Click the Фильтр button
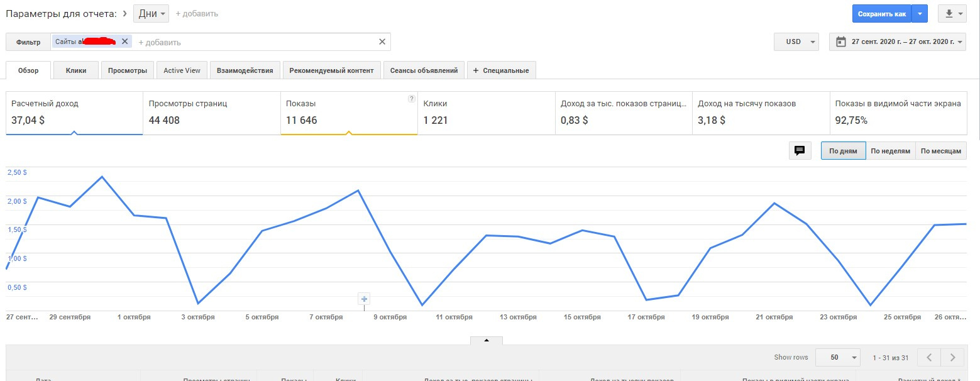The image size is (980, 381). pyautogui.click(x=29, y=42)
